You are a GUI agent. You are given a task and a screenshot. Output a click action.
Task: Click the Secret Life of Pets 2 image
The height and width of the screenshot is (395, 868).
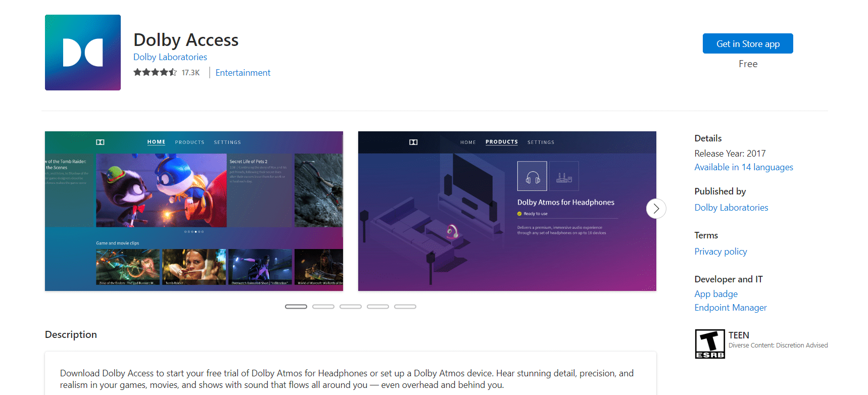click(x=161, y=190)
